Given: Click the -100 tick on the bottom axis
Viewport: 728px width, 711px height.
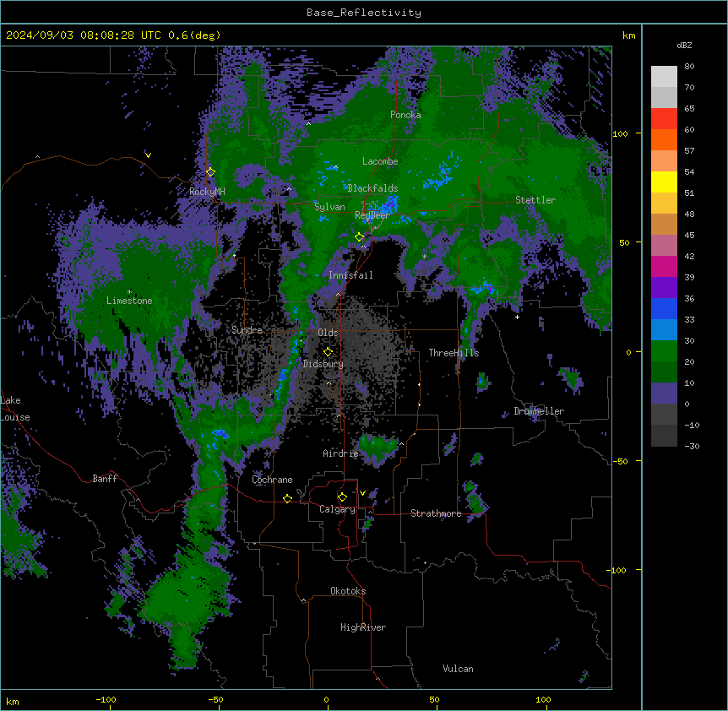Looking at the screenshot, I should click(x=106, y=700).
